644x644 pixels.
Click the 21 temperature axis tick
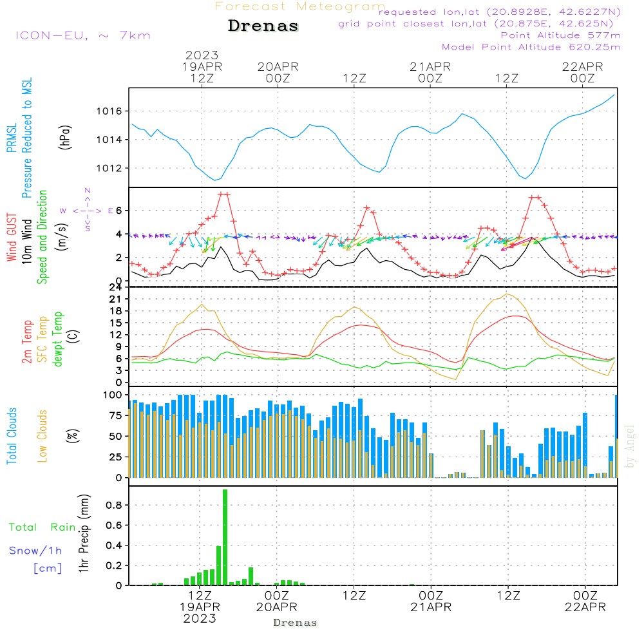click(115, 299)
